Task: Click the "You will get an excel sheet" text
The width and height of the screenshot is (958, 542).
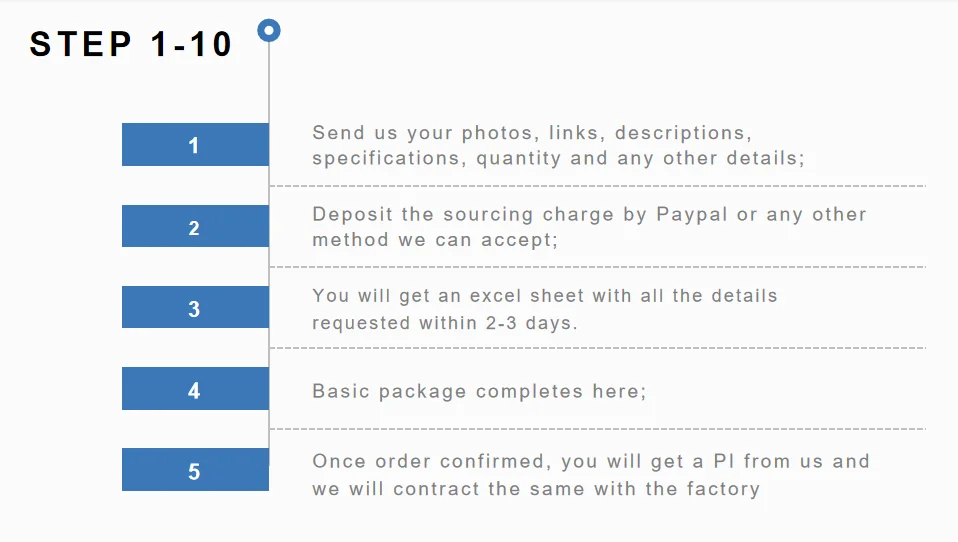Action: point(544,308)
